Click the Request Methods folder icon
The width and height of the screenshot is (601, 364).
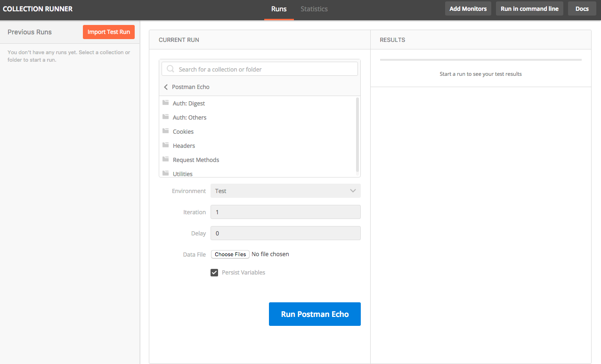click(x=166, y=159)
